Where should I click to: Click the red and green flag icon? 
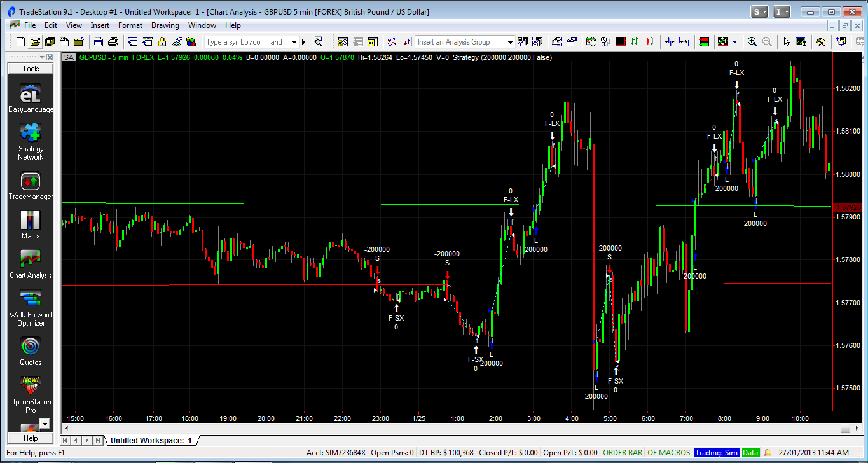(704, 42)
